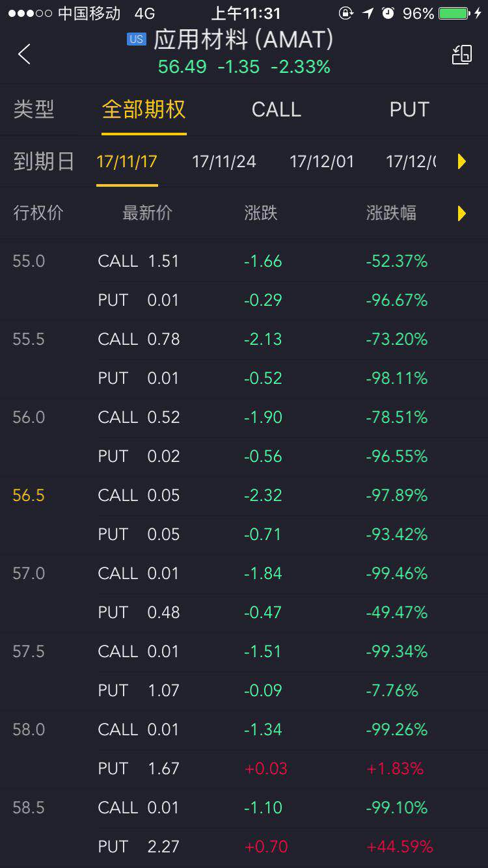Tap the US market flag badge
Viewport: 488px width, 868px height.
136,39
